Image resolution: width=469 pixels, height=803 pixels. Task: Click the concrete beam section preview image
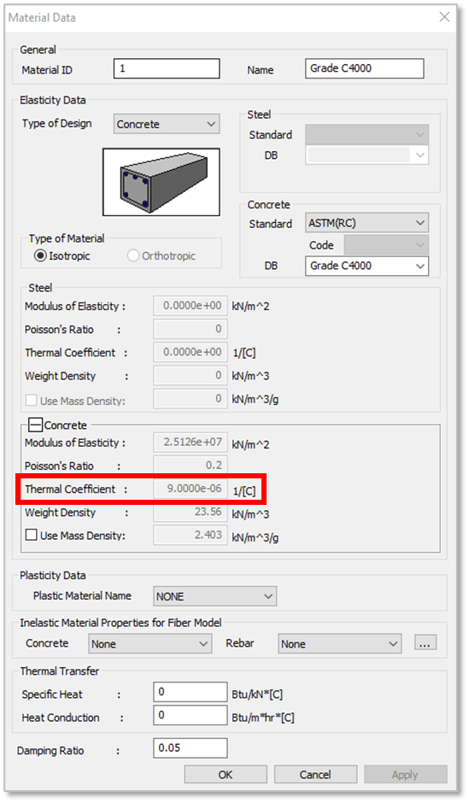161,182
